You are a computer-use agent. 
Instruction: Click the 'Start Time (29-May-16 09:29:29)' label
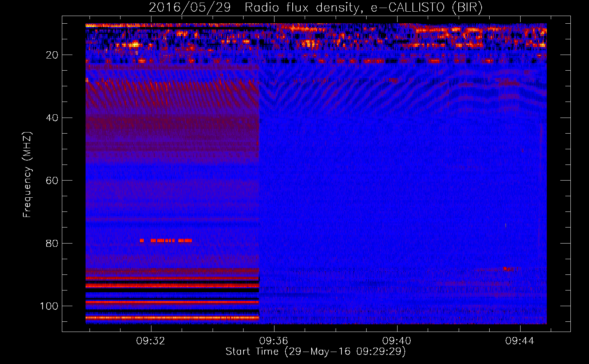[316, 352]
